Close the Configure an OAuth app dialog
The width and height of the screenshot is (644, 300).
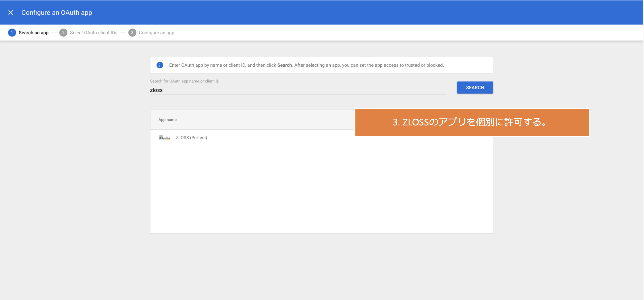10,12
